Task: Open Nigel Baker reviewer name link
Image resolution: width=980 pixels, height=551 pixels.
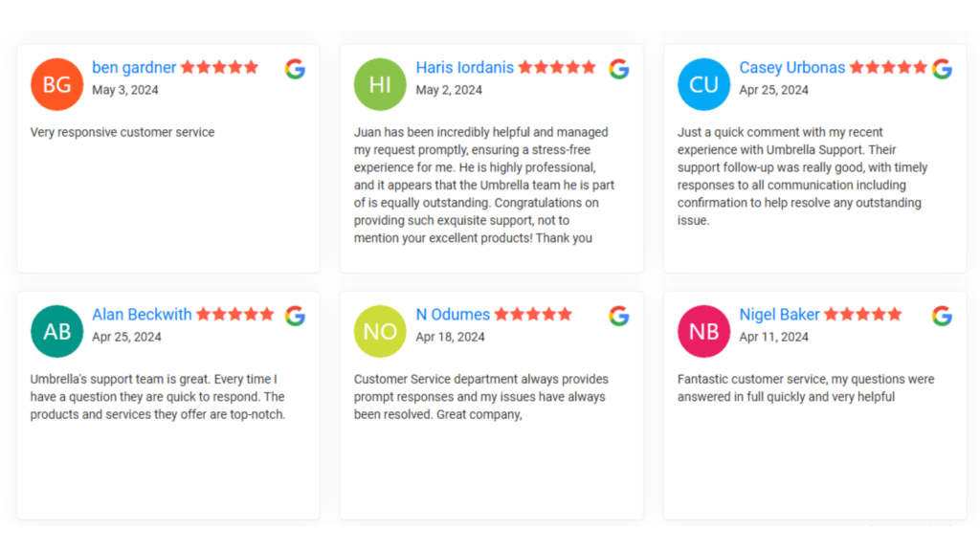Action: tap(779, 314)
